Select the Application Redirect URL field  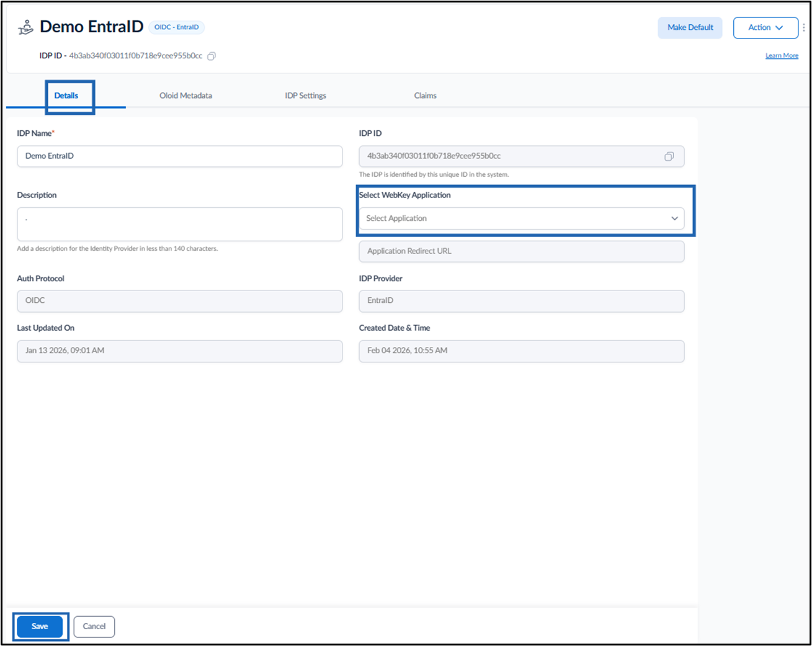522,251
